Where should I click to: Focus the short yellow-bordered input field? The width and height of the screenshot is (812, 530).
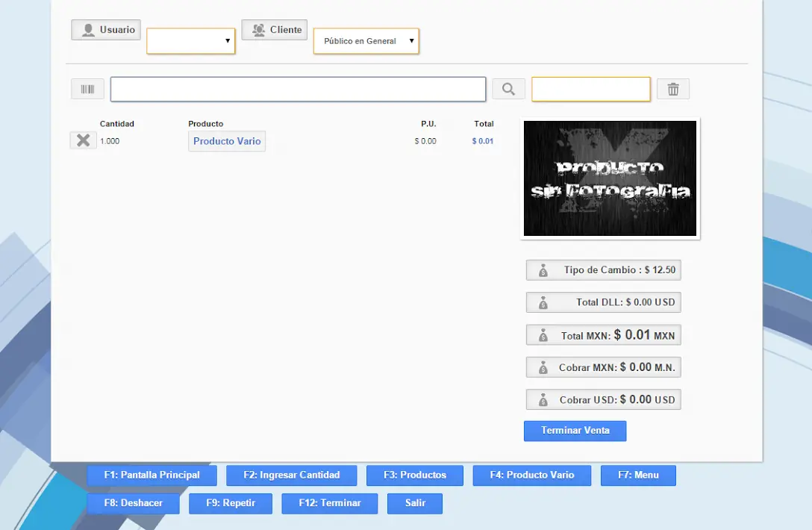click(591, 89)
